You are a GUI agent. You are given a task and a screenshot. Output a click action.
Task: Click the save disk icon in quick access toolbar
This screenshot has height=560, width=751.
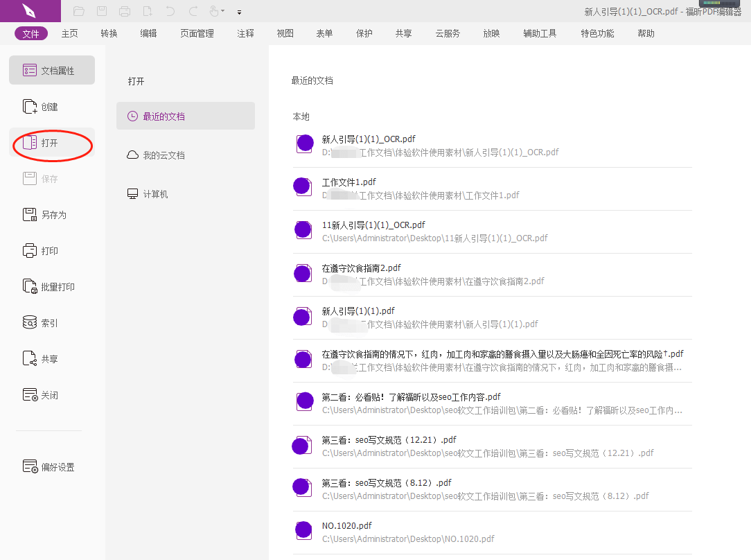[102, 11]
